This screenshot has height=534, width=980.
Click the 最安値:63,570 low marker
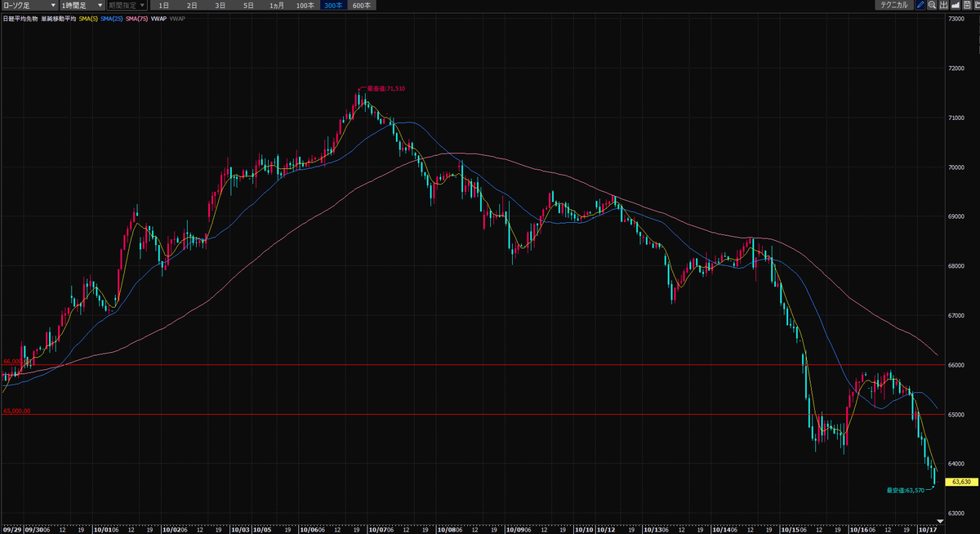tap(906, 490)
